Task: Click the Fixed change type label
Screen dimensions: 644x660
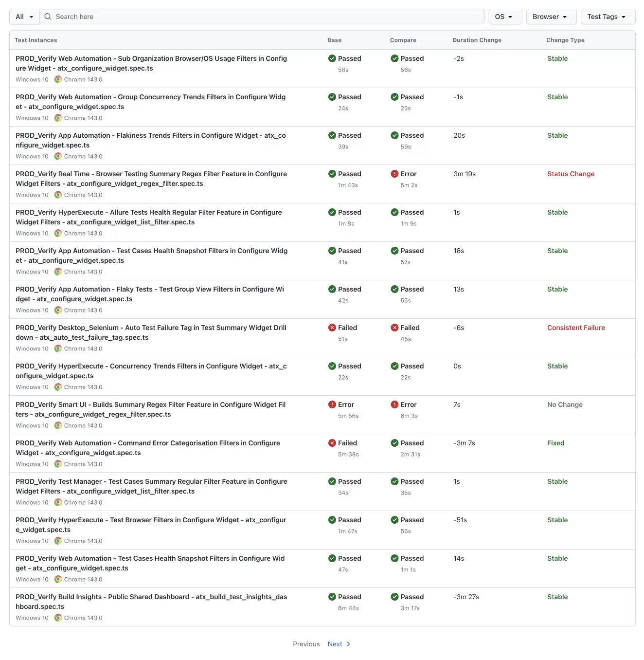Action: pos(555,443)
